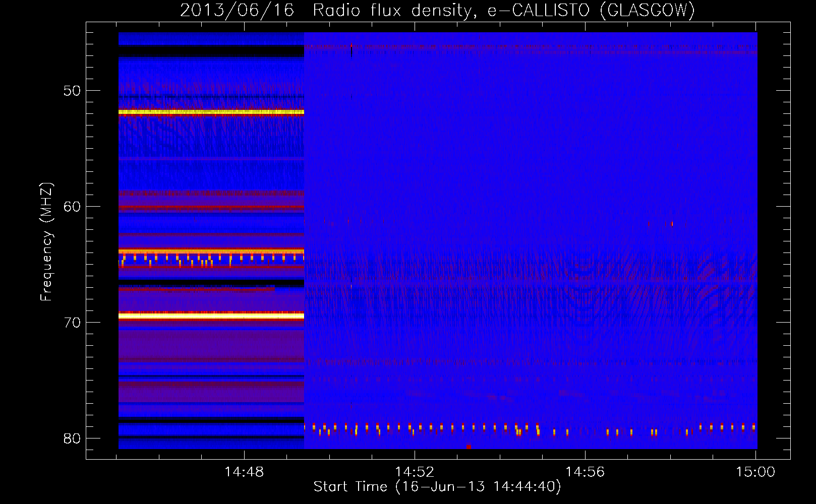
Task: Click the 14:56 time tick label
Action: click(x=585, y=472)
